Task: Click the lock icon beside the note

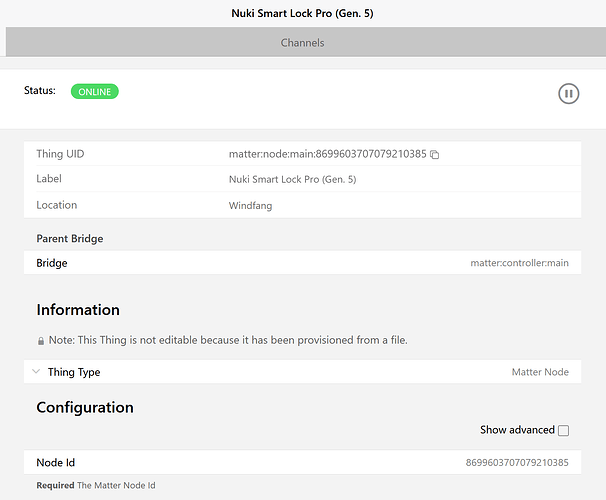Action: click(x=41, y=341)
